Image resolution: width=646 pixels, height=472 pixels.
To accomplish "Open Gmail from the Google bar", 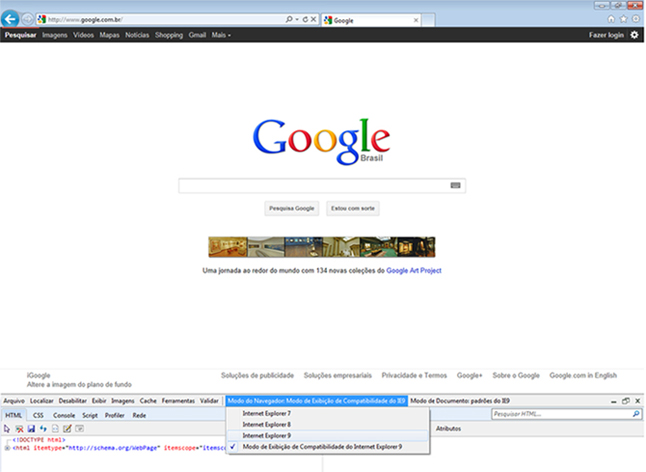I will [x=197, y=35].
